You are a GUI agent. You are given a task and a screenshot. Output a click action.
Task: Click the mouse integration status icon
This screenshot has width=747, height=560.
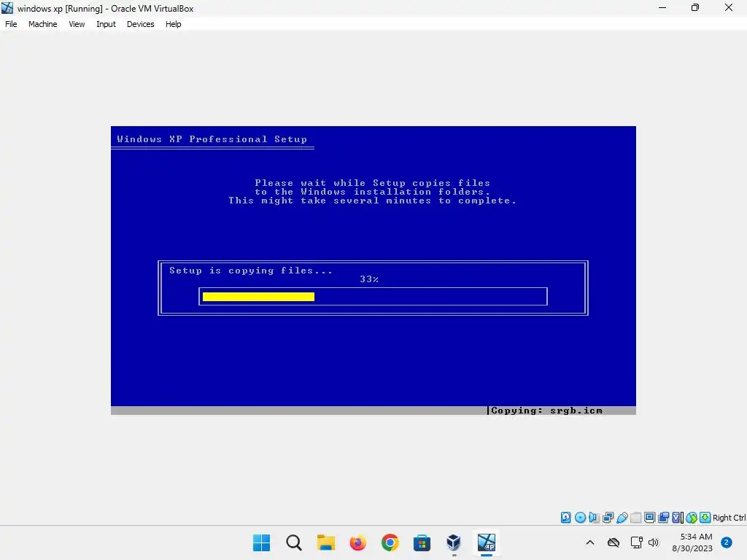[x=692, y=518]
